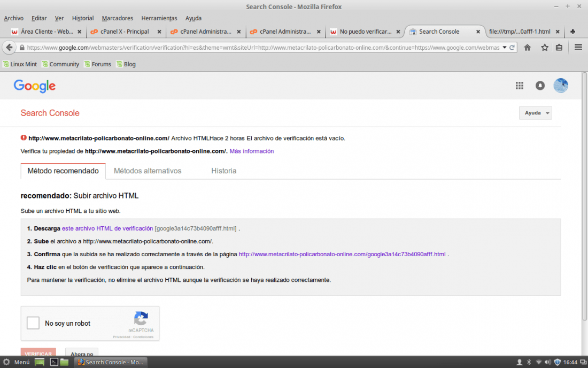Open the user applet in system tray
The width and height of the screenshot is (588, 368).
[520, 362]
